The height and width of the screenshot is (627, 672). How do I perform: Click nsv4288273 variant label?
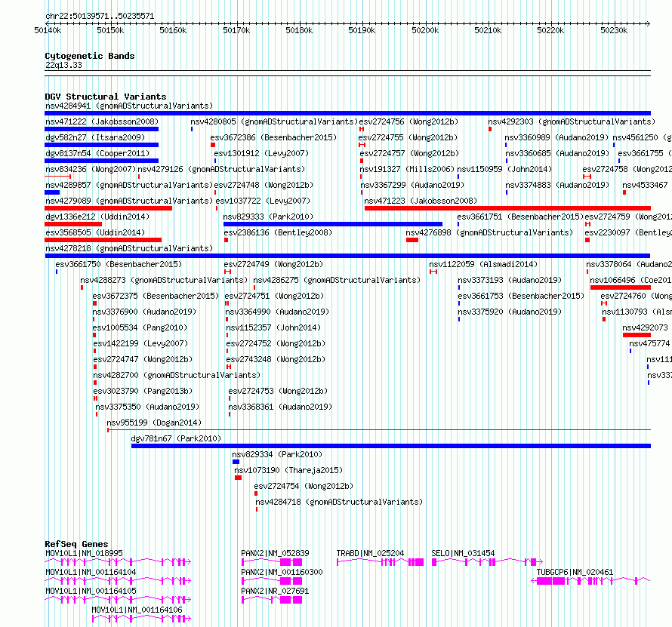click(164, 280)
